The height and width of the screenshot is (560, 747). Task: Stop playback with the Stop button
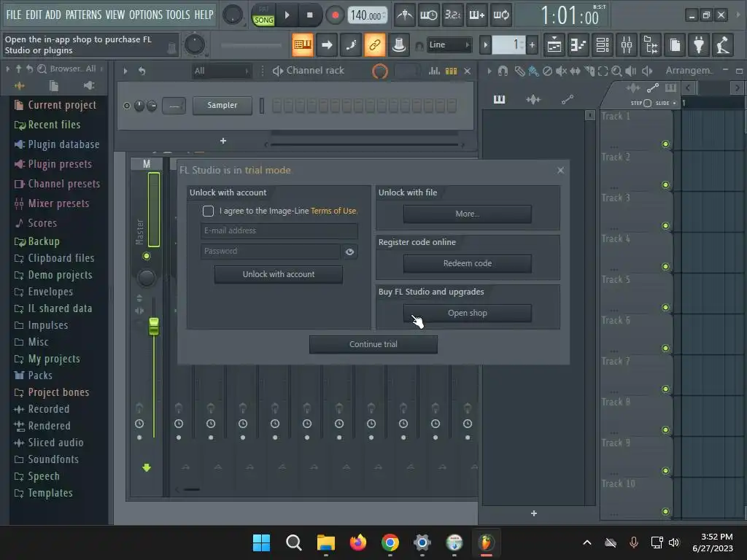[x=309, y=15]
